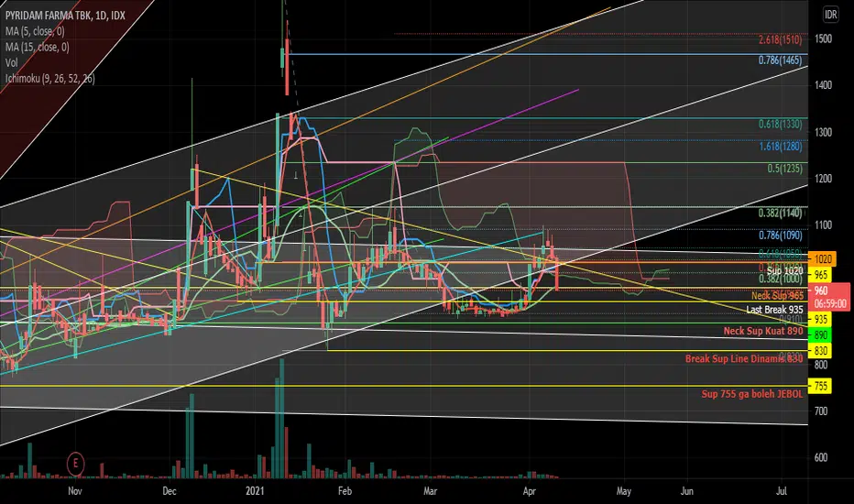Click the IDR currency badge

tap(830, 15)
